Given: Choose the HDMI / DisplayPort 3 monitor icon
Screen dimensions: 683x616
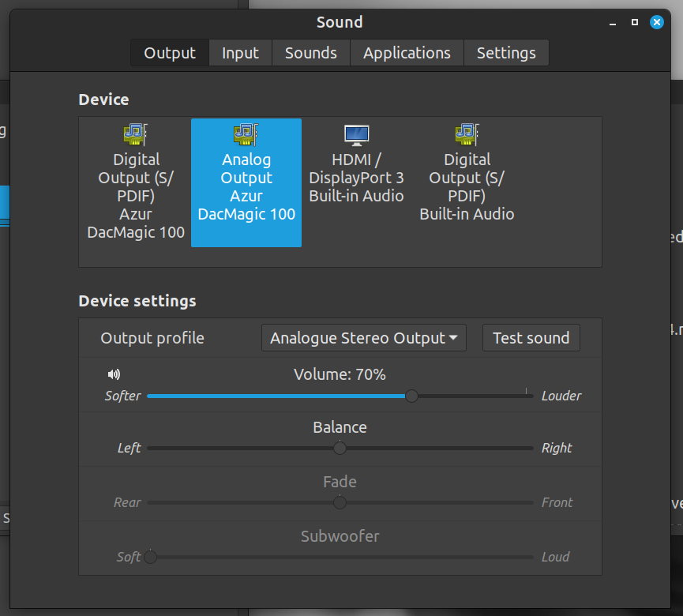Looking at the screenshot, I should pos(357,136).
